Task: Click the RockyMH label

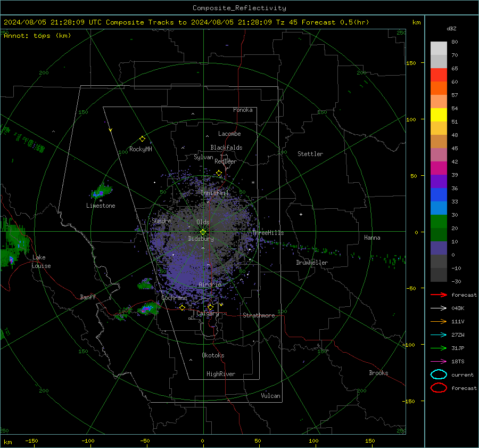Action: [141, 149]
